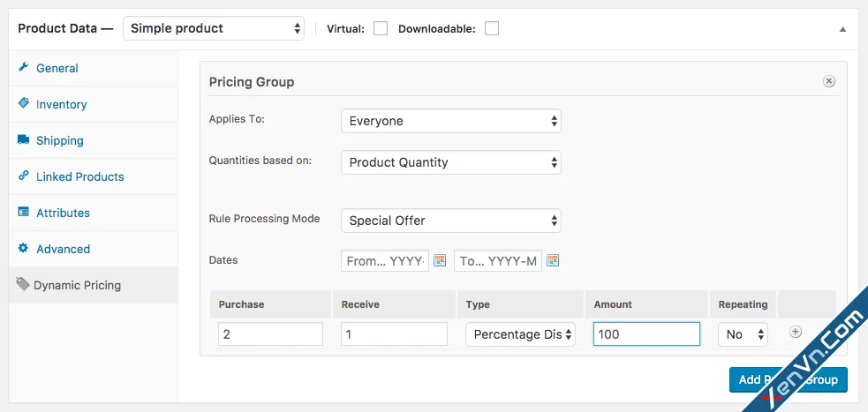Open the From date calendar icon

point(440,260)
